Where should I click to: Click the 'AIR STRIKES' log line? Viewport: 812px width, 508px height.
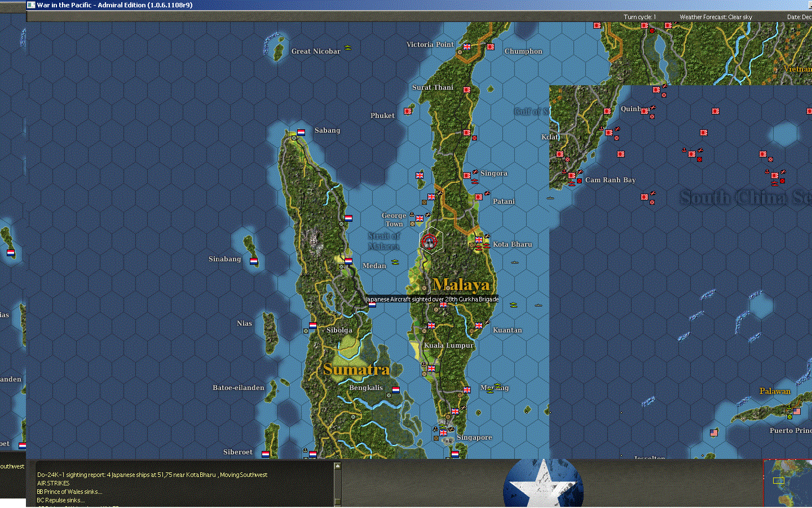point(54,483)
